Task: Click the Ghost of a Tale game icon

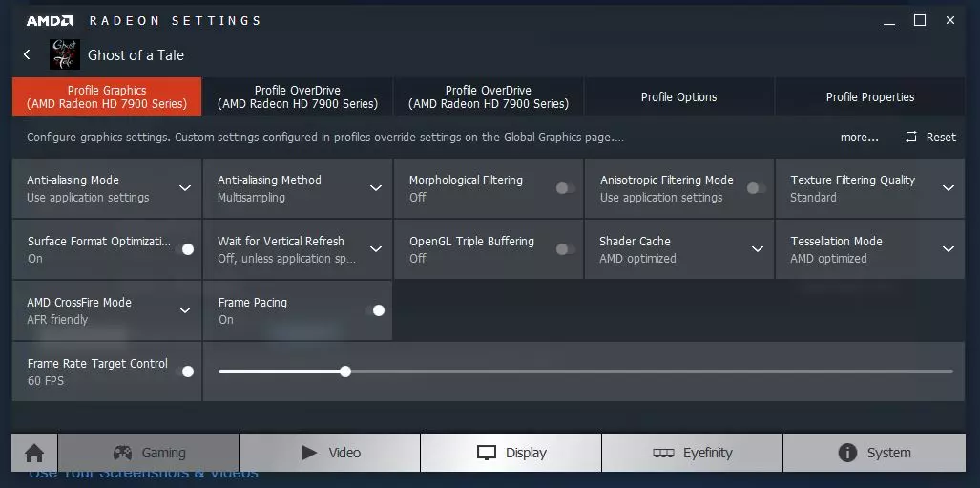Action: [65, 54]
